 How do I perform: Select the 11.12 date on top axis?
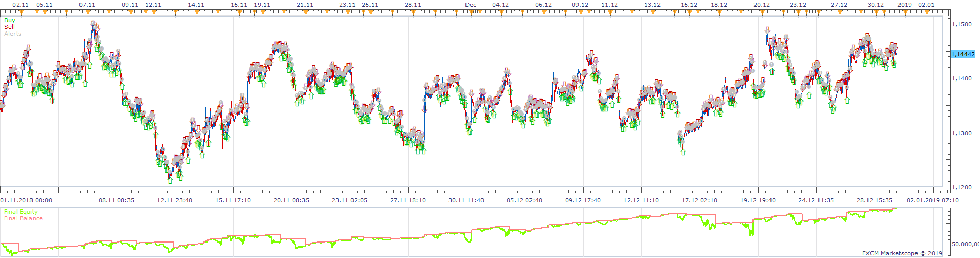(609, 5)
